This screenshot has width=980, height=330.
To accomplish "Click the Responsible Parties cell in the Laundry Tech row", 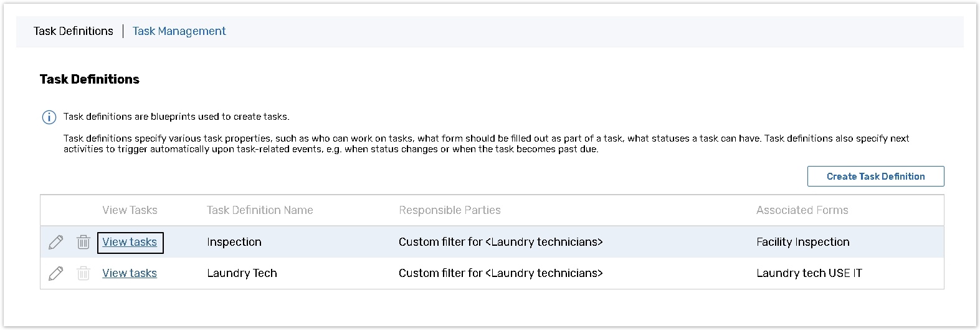I will click(x=500, y=273).
